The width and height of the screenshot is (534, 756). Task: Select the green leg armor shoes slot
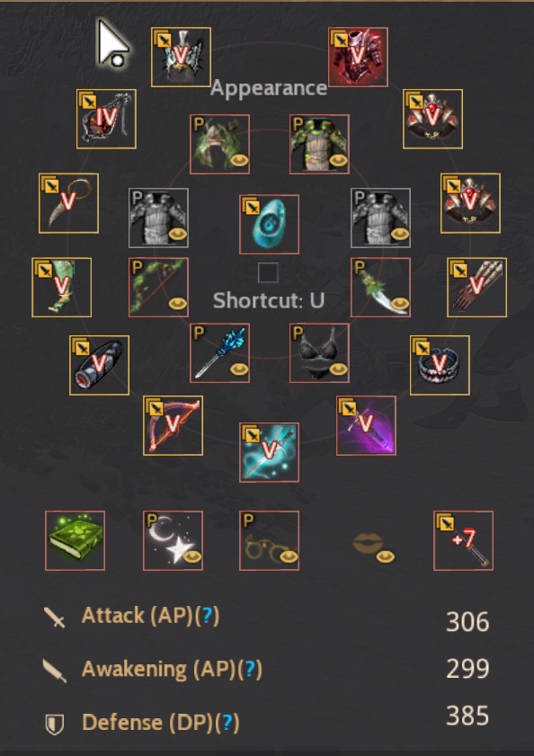tap(61, 288)
